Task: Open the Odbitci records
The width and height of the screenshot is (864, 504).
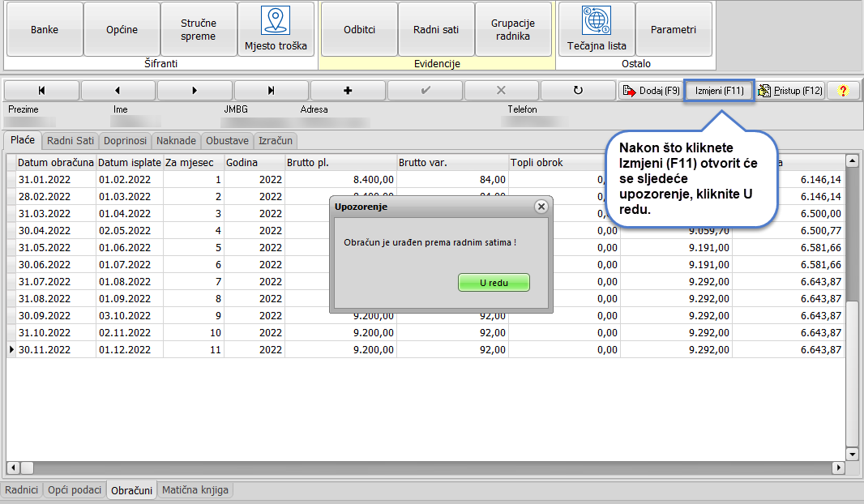Action: (359, 29)
